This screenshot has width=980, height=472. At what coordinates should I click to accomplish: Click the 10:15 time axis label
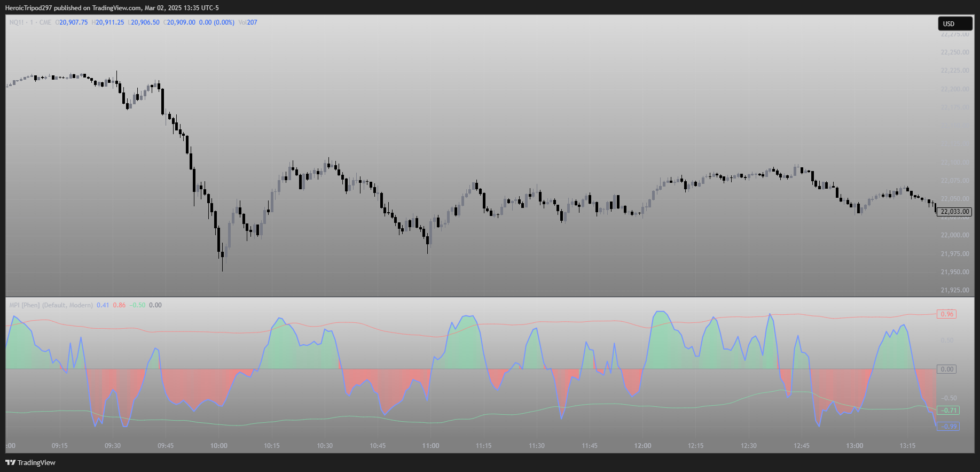pos(272,446)
